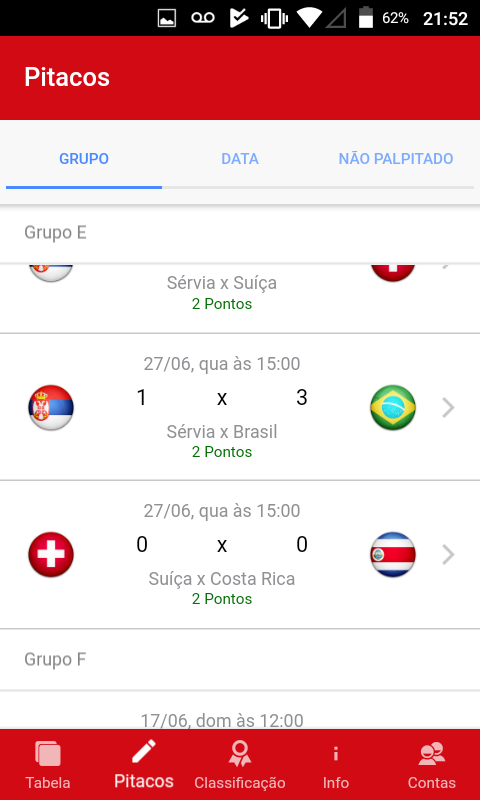
Task: Open the Suíça x Costa Rica match text
Action: pyautogui.click(x=222, y=579)
